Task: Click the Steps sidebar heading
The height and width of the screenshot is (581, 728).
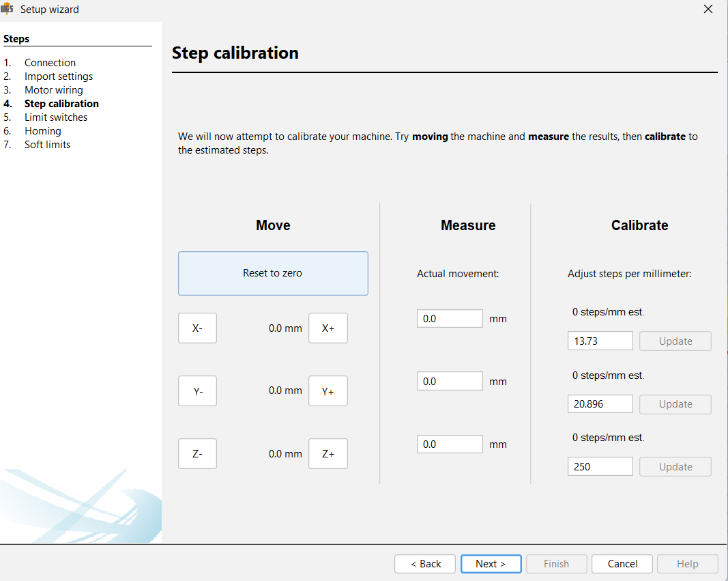Action: click(x=16, y=39)
